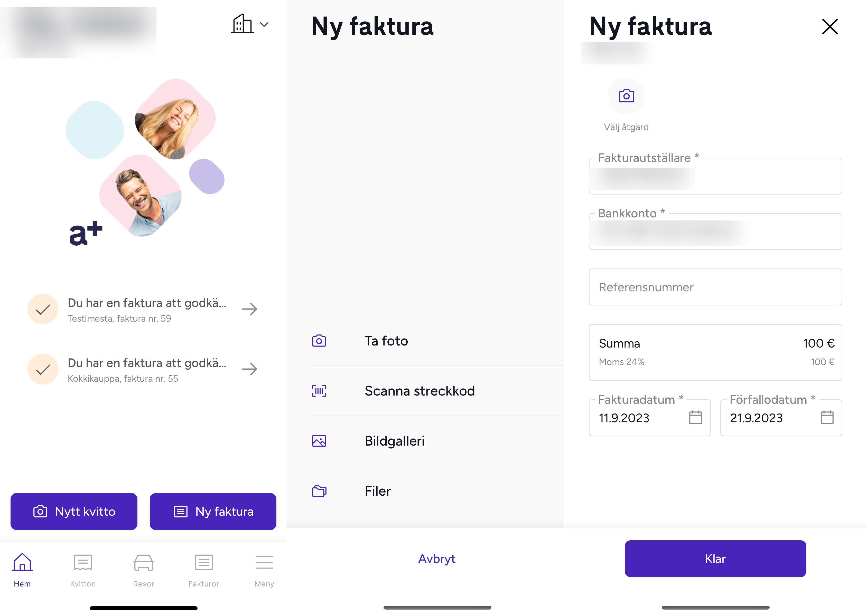The width and height of the screenshot is (867, 616).
Task: Focus the Referensnummer input field
Action: tap(715, 287)
